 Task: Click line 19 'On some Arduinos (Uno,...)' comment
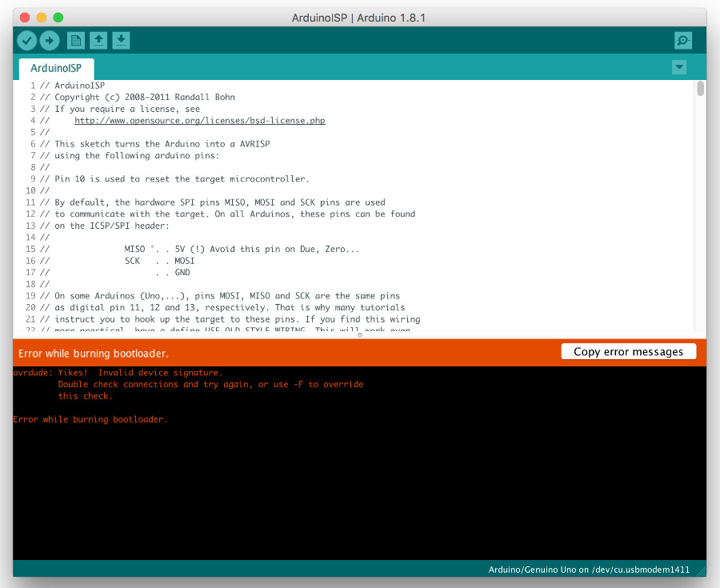coord(220,296)
